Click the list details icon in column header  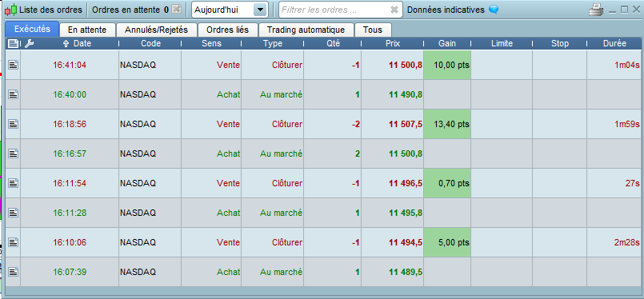13,43
